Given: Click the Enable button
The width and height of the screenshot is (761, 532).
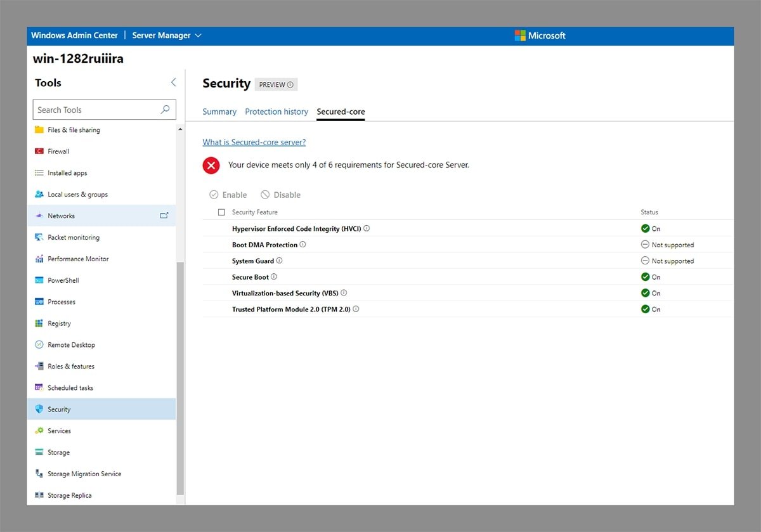Looking at the screenshot, I should [228, 195].
